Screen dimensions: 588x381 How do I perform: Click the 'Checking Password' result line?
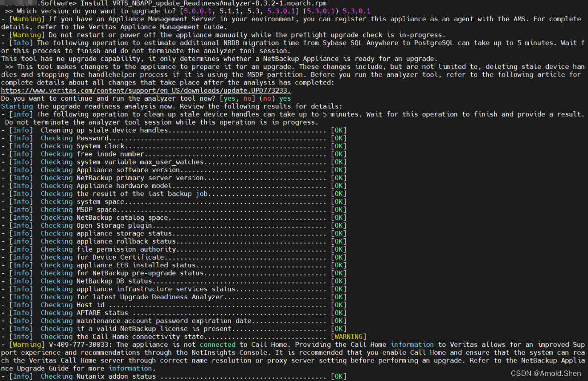click(174, 138)
